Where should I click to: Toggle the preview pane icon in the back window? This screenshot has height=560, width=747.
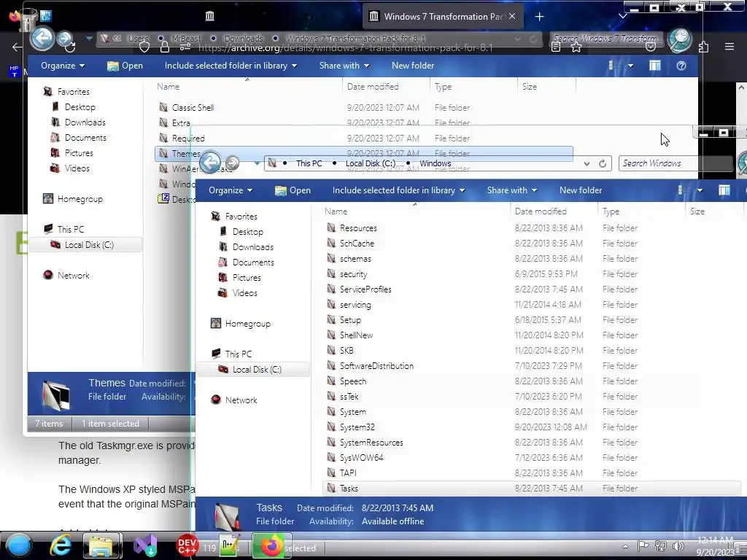(x=655, y=66)
